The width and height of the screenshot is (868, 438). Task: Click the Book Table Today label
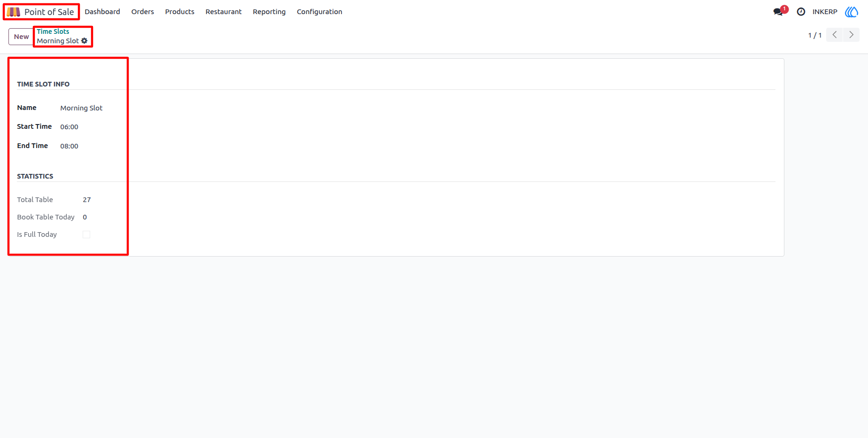pos(46,217)
